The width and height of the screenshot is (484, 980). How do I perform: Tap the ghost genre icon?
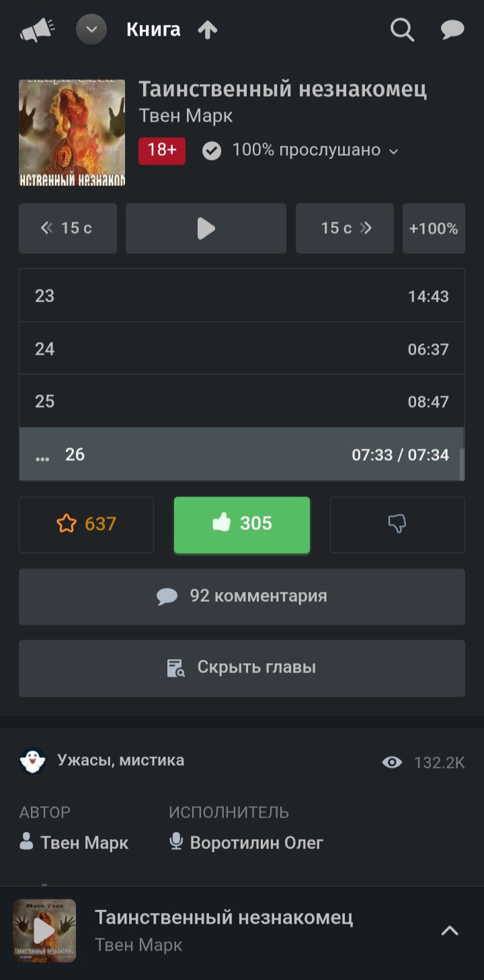coord(32,761)
